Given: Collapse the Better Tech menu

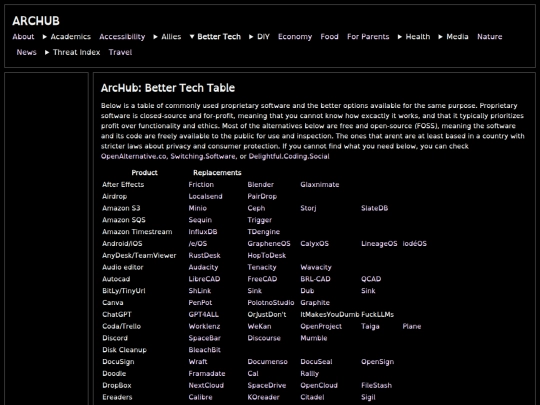Looking at the screenshot, I should pos(192,37).
